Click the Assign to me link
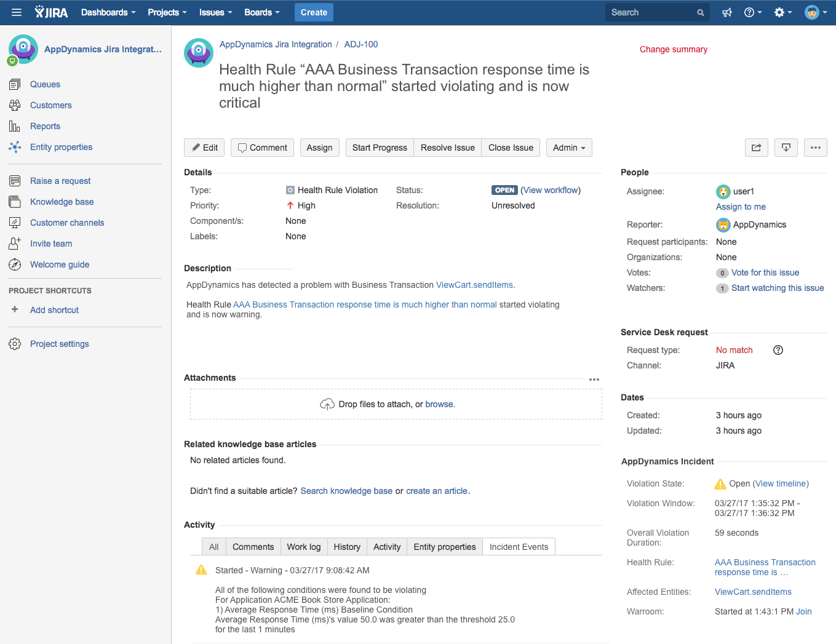 [741, 207]
